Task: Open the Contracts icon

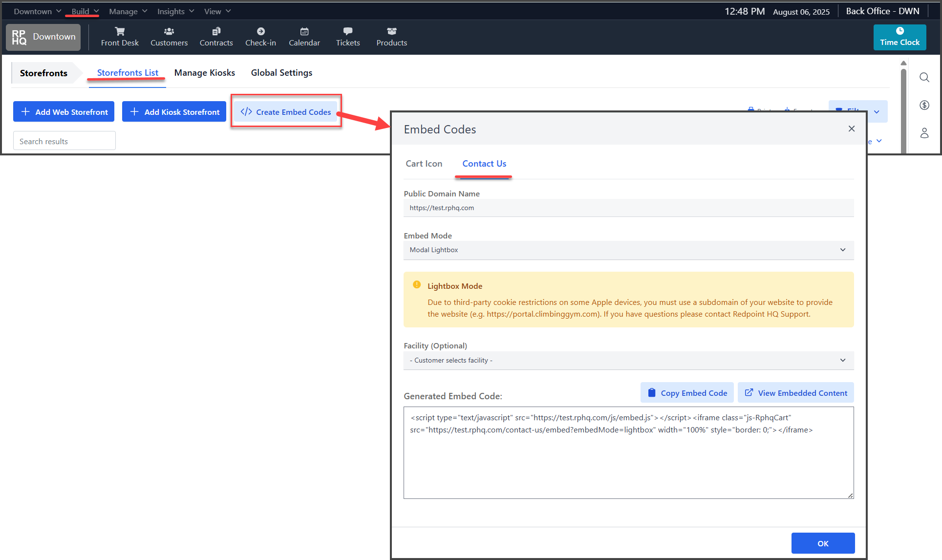Action: coord(216,37)
